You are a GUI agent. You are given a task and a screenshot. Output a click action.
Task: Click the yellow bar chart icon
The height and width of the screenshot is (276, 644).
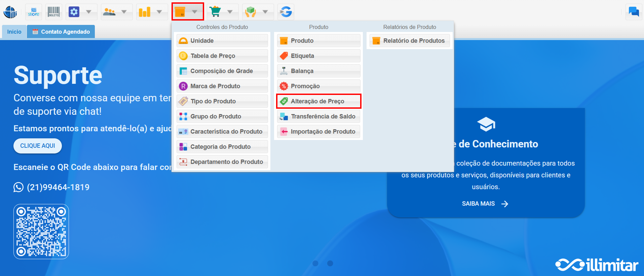tap(145, 12)
